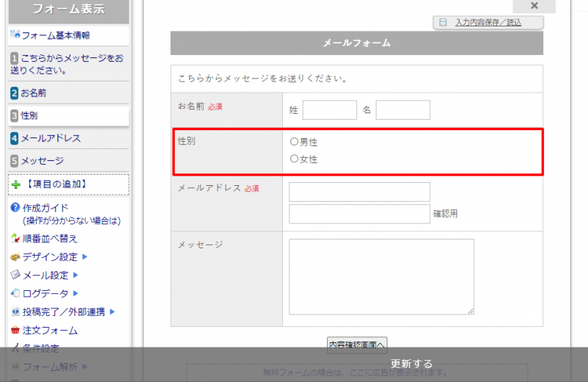Click the green plus 項目の追加 icon
The image size is (588, 382).
tap(16, 184)
